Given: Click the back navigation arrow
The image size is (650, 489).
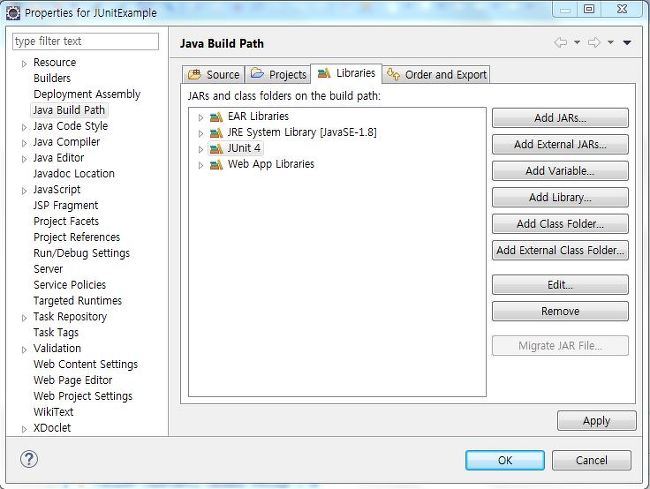Looking at the screenshot, I should [x=561, y=43].
